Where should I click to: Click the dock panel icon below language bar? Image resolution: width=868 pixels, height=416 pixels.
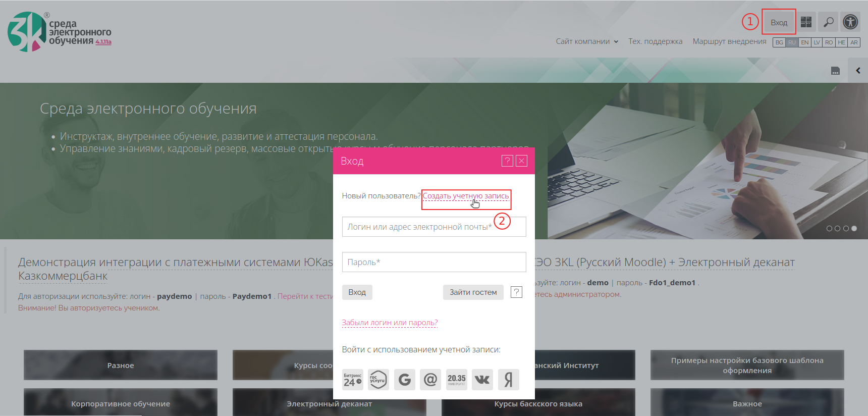click(835, 71)
